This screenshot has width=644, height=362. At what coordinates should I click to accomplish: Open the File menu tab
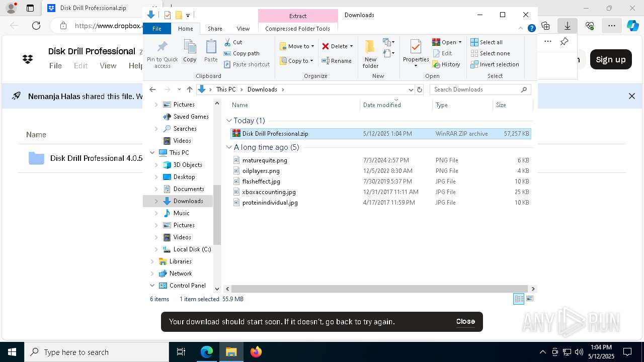[x=157, y=29]
